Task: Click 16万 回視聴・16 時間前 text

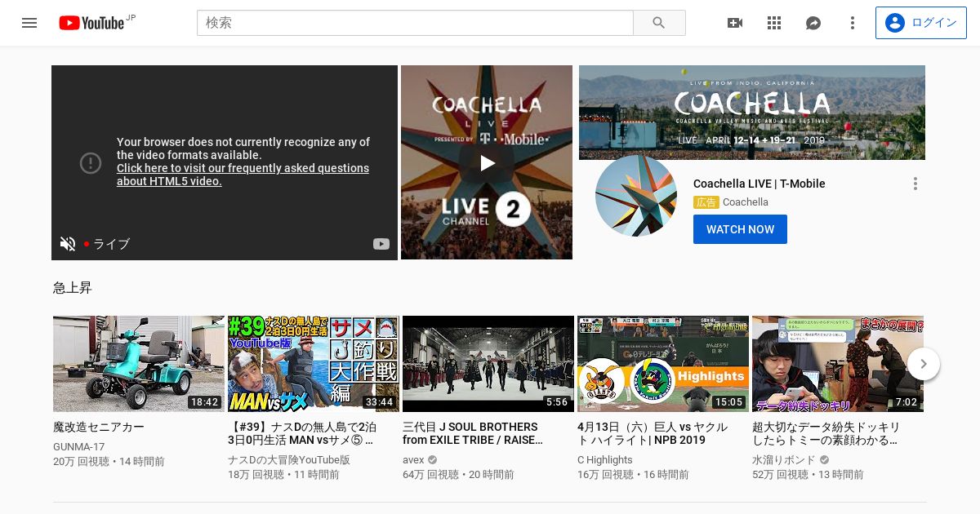Action: coord(633,474)
